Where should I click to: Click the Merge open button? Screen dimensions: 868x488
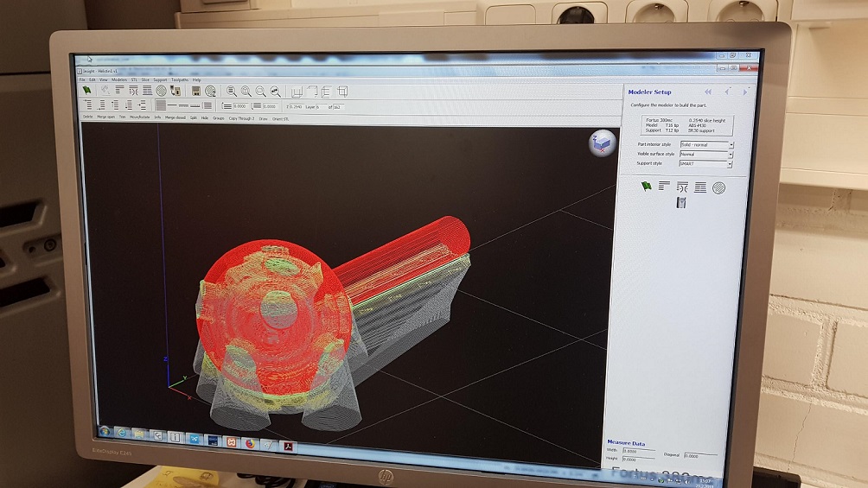105,117
